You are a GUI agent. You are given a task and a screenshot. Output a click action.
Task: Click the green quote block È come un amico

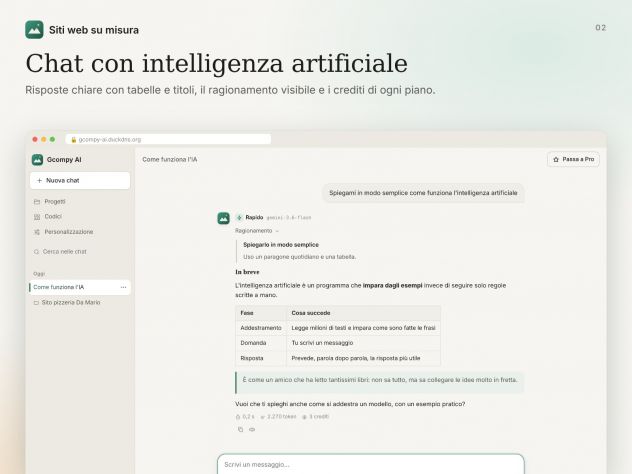coord(380,383)
